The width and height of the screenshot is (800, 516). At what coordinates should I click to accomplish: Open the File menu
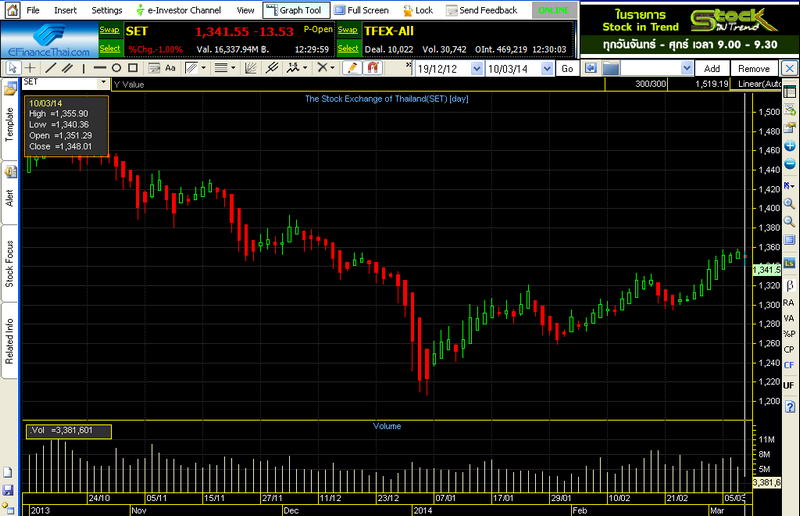point(33,10)
